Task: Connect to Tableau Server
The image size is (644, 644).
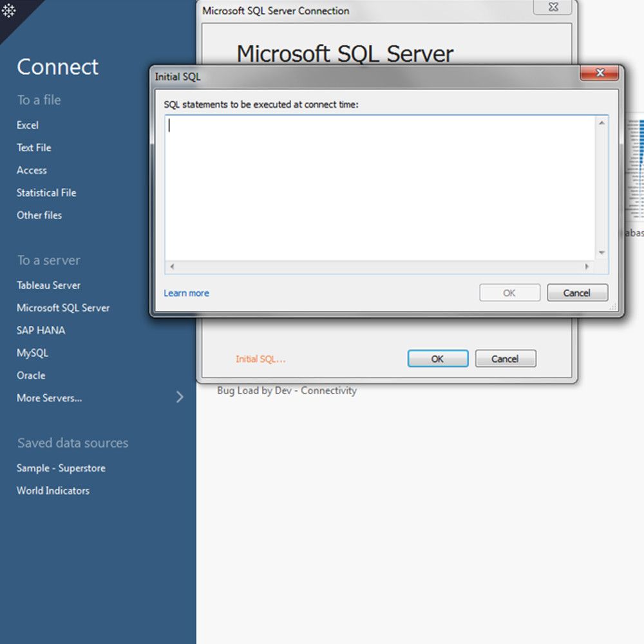Action: (48, 285)
